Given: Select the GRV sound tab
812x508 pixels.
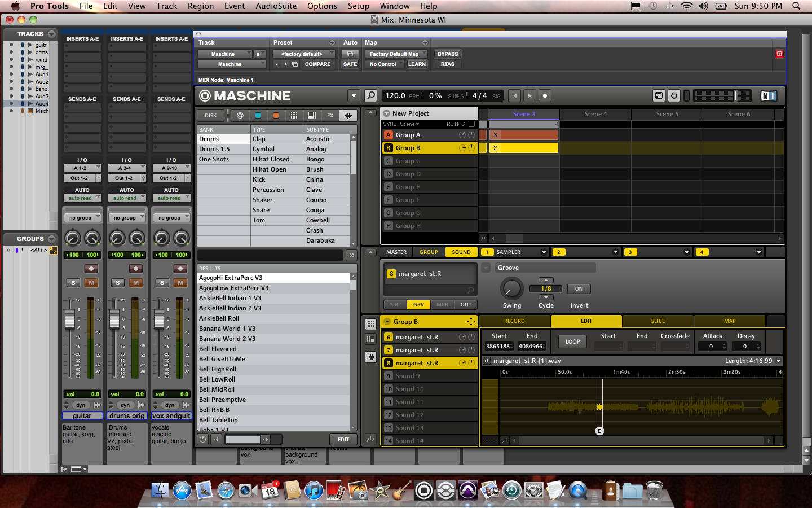Looking at the screenshot, I should coord(418,304).
